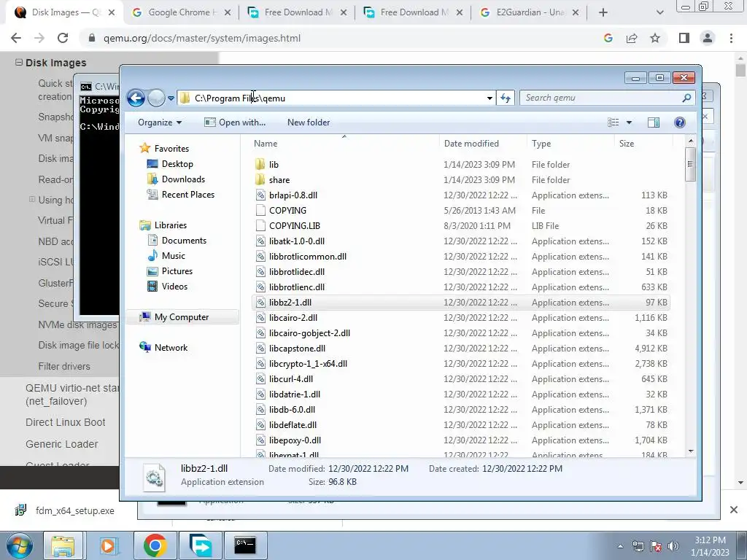Viewport: 747px width, 560px height.
Task: Click the search magnifier icon in Explorer
Action: (x=686, y=98)
